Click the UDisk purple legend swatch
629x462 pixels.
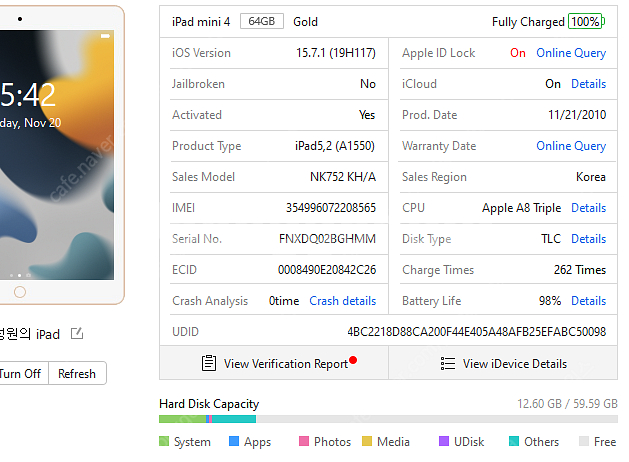444,441
